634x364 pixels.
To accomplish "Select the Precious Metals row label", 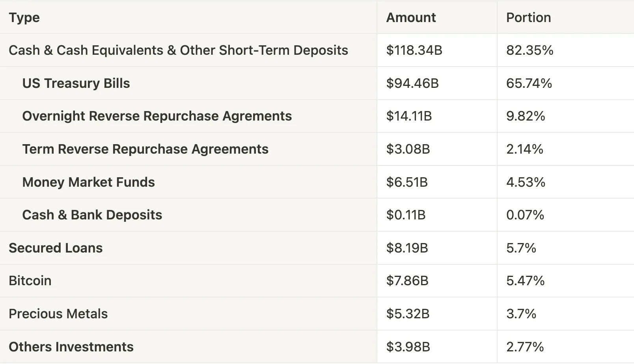I will point(58,314).
